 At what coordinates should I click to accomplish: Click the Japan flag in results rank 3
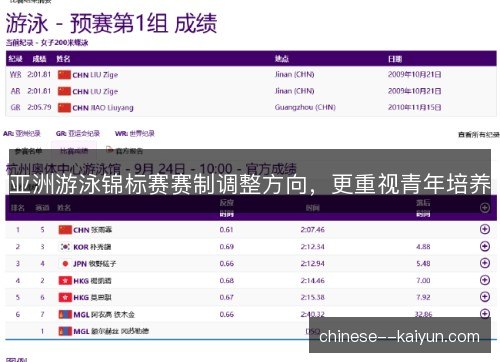click(65, 264)
